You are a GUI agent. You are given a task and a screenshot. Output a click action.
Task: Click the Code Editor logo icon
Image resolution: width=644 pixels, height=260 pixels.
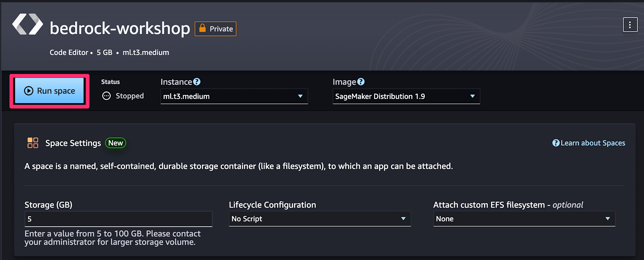[28, 24]
